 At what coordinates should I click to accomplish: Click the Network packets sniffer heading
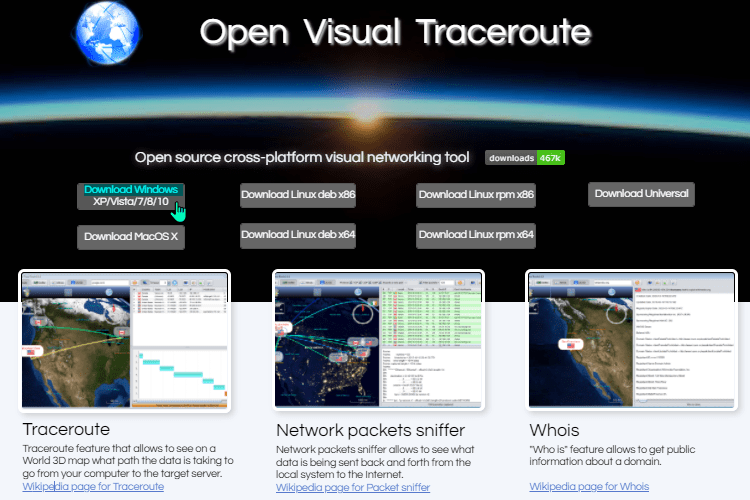(370, 430)
